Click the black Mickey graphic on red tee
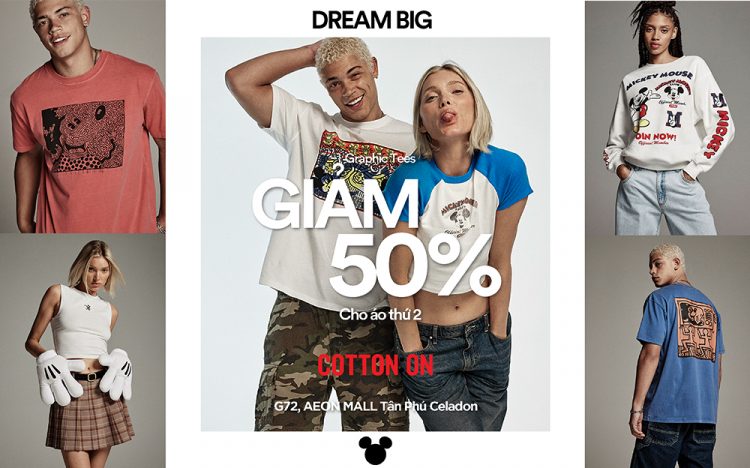This screenshot has width=750, height=468. tap(83, 136)
